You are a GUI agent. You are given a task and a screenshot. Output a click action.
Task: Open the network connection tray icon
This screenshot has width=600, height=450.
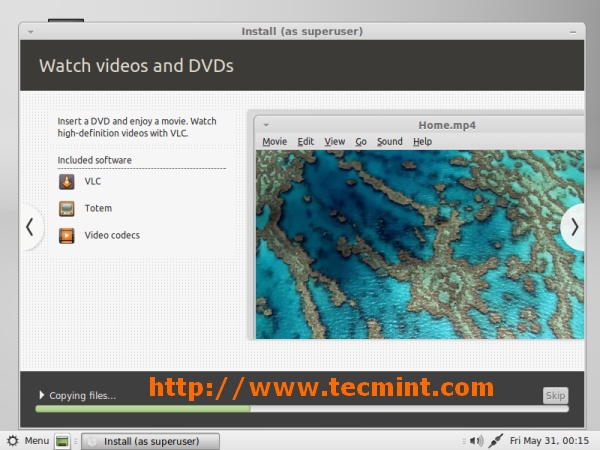(496, 441)
